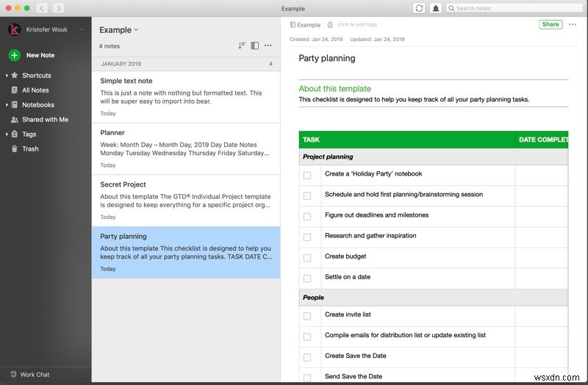Viewport: 588px width, 385px height.
Task: Change the note list view layout
Action: [x=255, y=46]
